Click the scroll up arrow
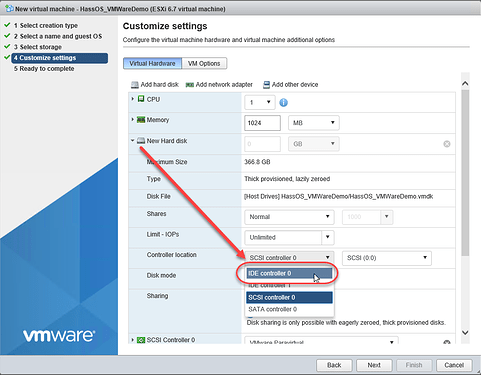Viewport: 481px width, 375px height. coord(465,83)
